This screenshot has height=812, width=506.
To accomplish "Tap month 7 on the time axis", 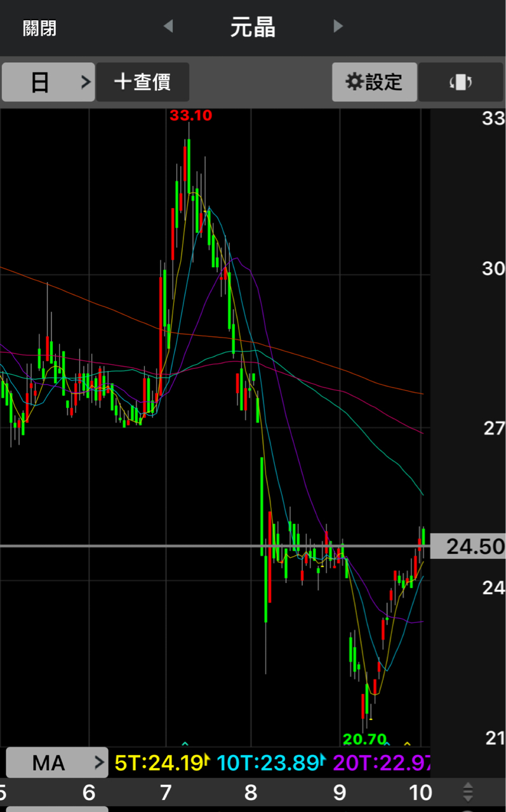I will 166,792.
